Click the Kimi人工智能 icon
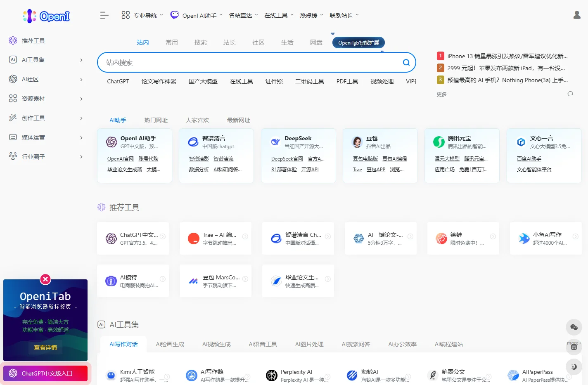The image size is (588, 385). click(x=111, y=375)
